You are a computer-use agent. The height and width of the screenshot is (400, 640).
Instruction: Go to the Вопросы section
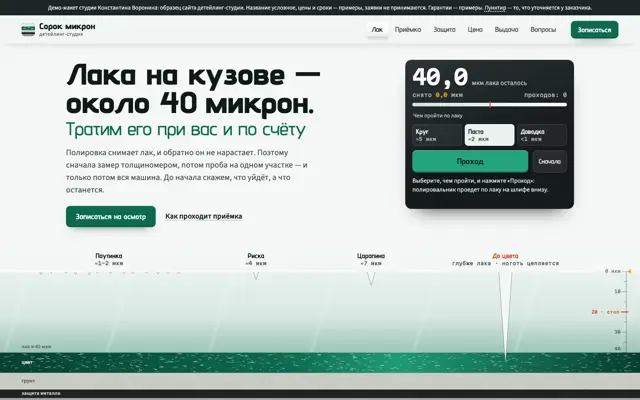(543, 29)
